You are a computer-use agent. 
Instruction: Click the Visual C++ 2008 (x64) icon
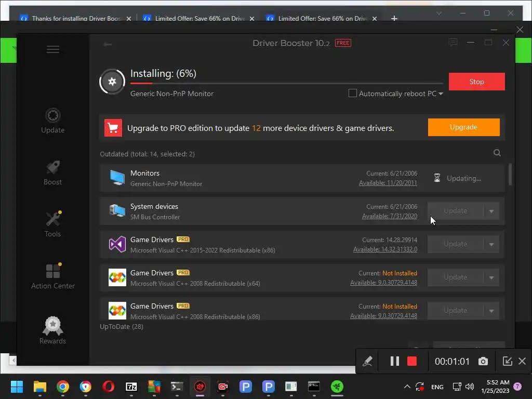point(117,277)
